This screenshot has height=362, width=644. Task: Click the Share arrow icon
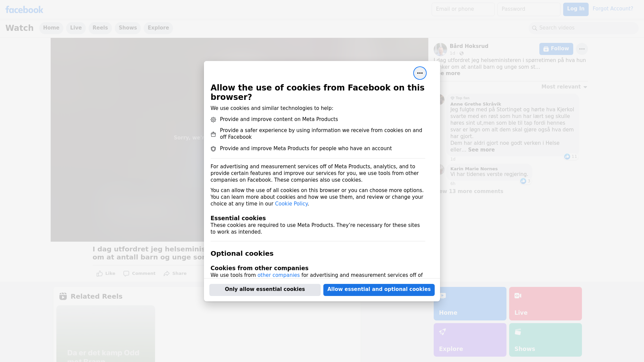point(167,274)
